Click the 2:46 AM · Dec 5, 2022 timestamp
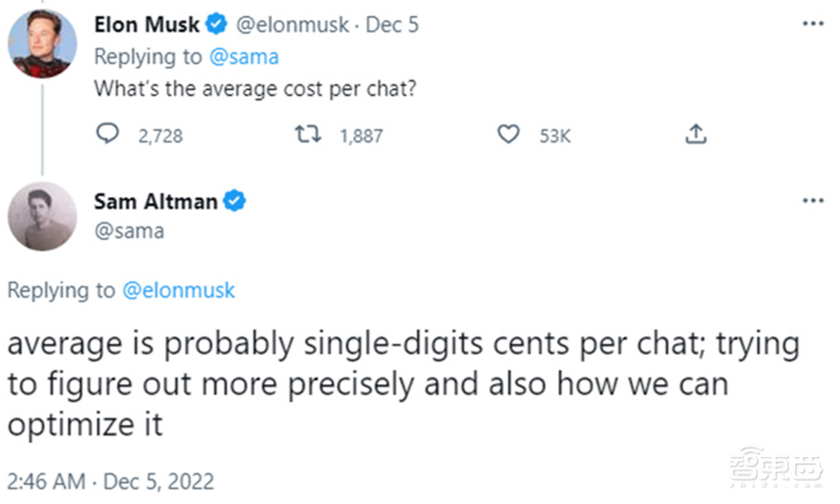The image size is (840, 504). [x=111, y=481]
